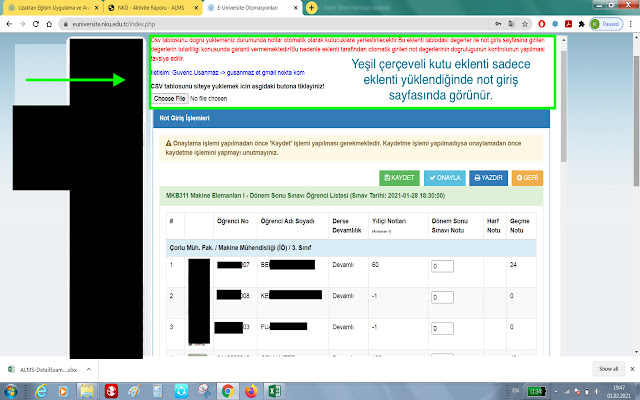Viewport: 640px width, 400px height.
Task: Click the taskbar clock showing 19:47
Action: (618, 391)
